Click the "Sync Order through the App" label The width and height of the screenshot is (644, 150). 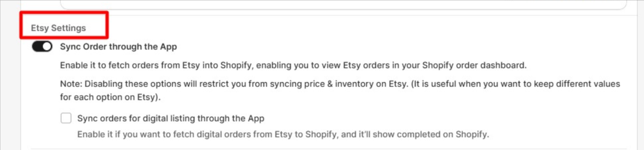[x=118, y=47]
